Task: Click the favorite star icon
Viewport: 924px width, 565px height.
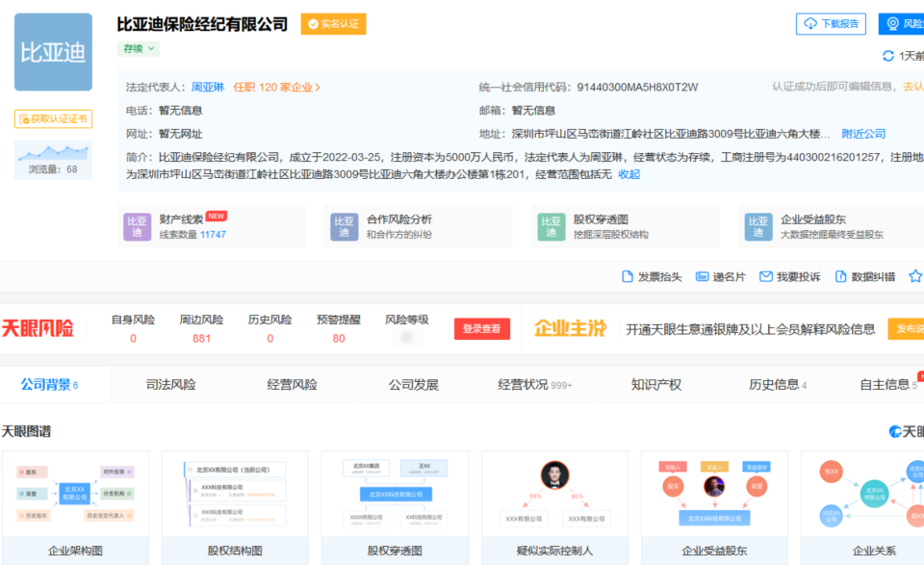Action: (915, 276)
